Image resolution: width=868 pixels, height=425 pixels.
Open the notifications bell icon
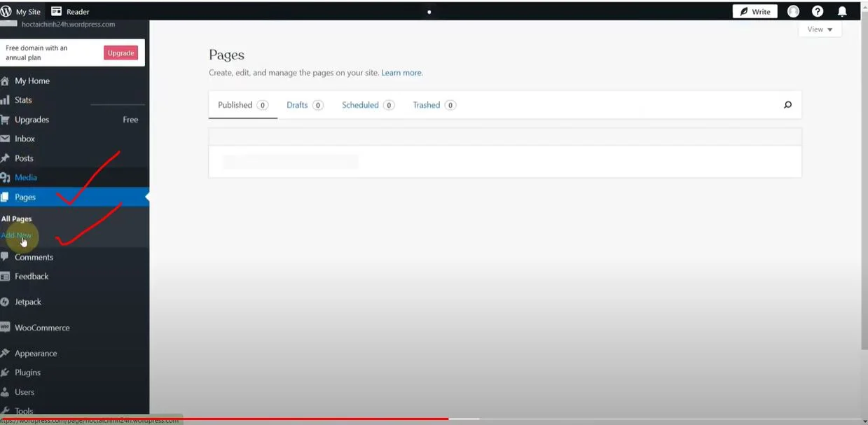[x=842, y=11]
